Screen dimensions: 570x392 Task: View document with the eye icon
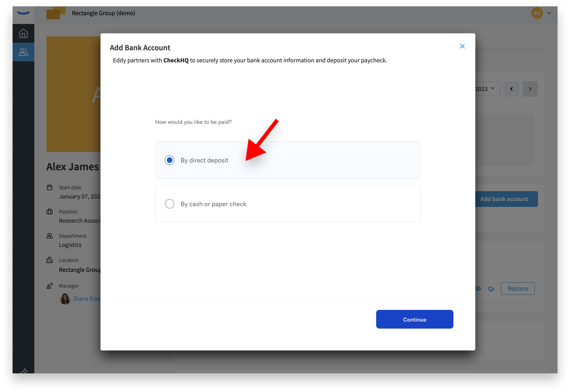pos(478,289)
